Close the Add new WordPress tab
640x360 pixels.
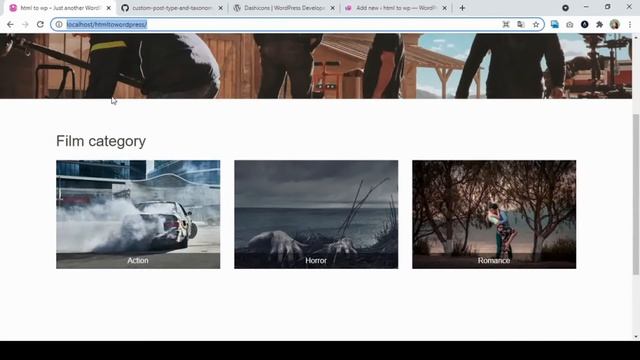point(444,8)
